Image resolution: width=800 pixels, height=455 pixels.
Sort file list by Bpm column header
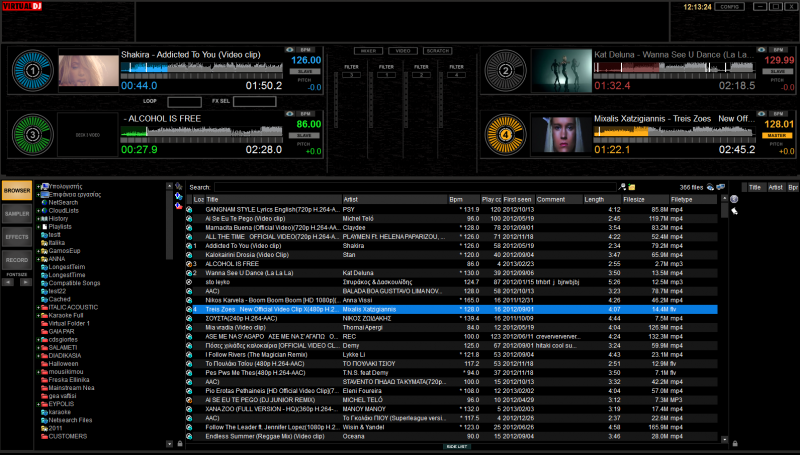pos(464,199)
